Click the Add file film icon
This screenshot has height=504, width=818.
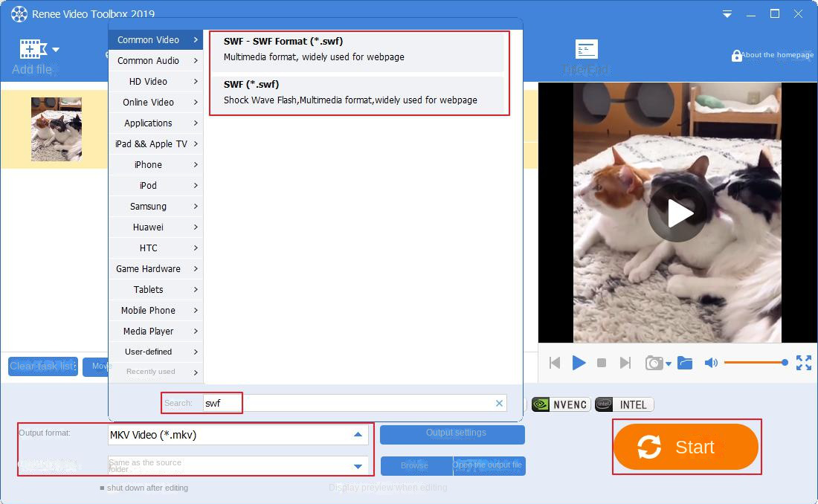coord(33,50)
